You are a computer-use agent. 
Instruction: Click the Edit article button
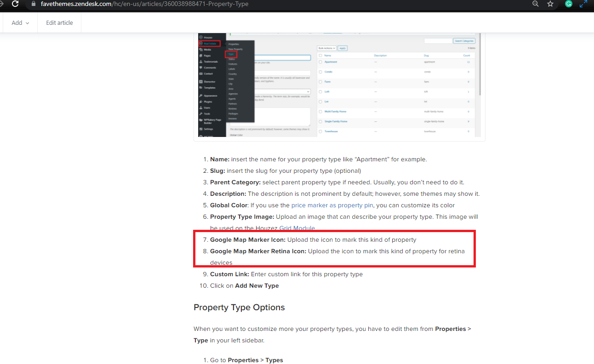[x=59, y=23]
